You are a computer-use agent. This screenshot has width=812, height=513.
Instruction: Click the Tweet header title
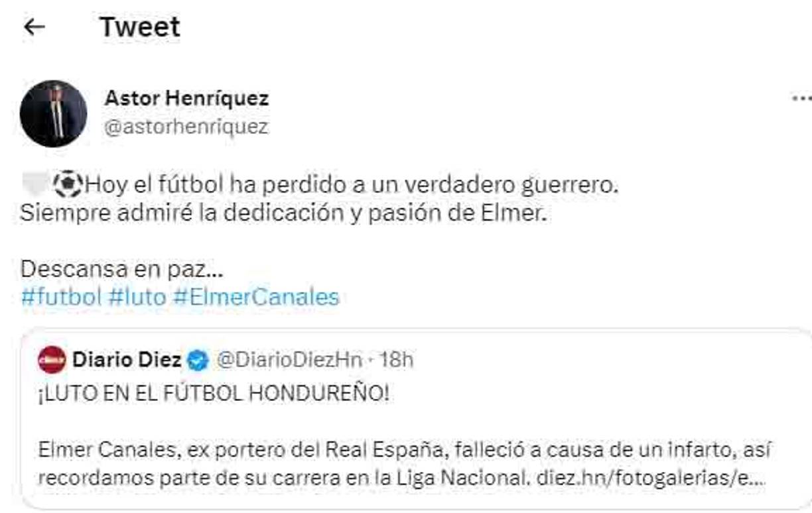point(139,27)
